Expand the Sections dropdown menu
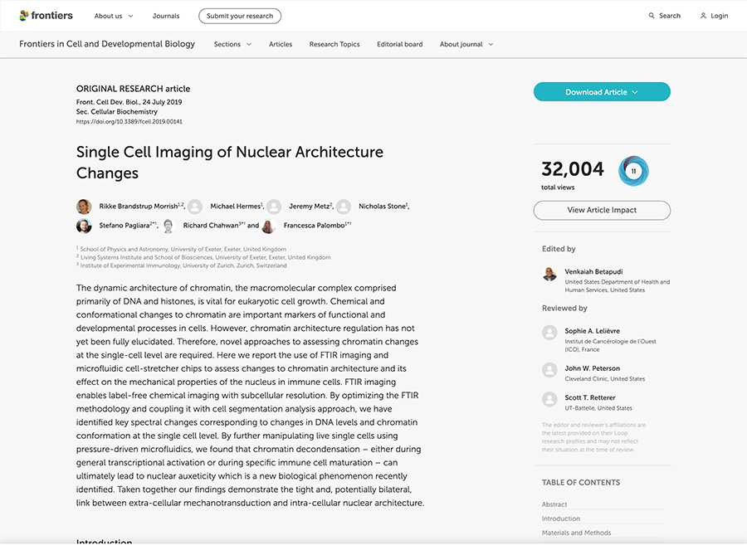The height and width of the screenshot is (560, 747). (232, 44)
